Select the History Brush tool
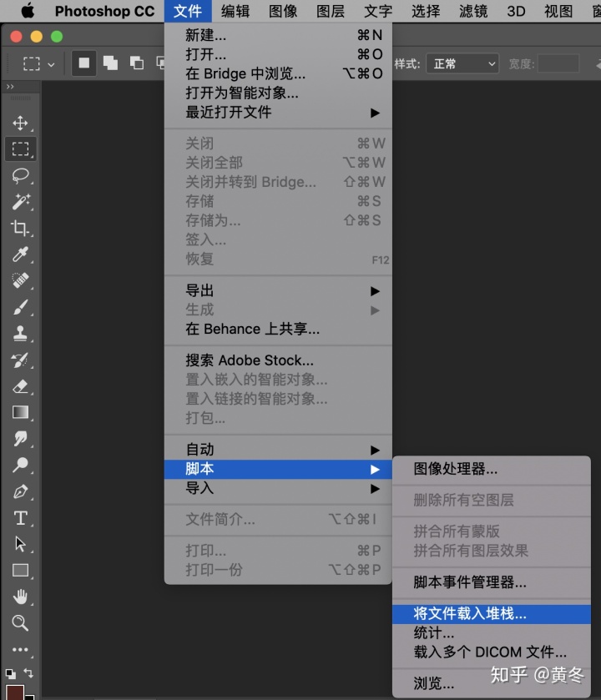The height and width of the screenshot is (700, 601). tap(20, 360)
